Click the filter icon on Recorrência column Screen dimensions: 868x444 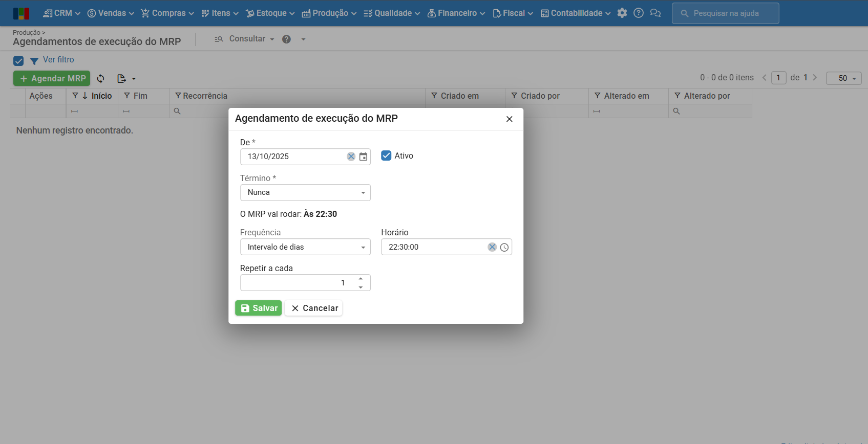point(178,96)
